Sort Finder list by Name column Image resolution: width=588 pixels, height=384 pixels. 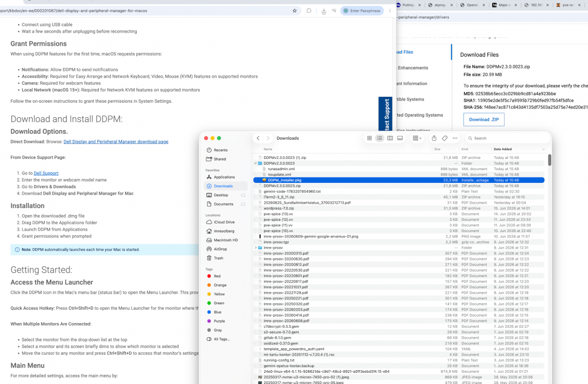(268, 149)
